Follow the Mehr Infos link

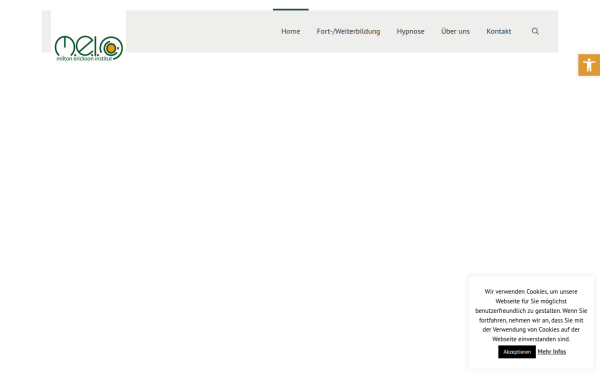(x=551, y=352)
